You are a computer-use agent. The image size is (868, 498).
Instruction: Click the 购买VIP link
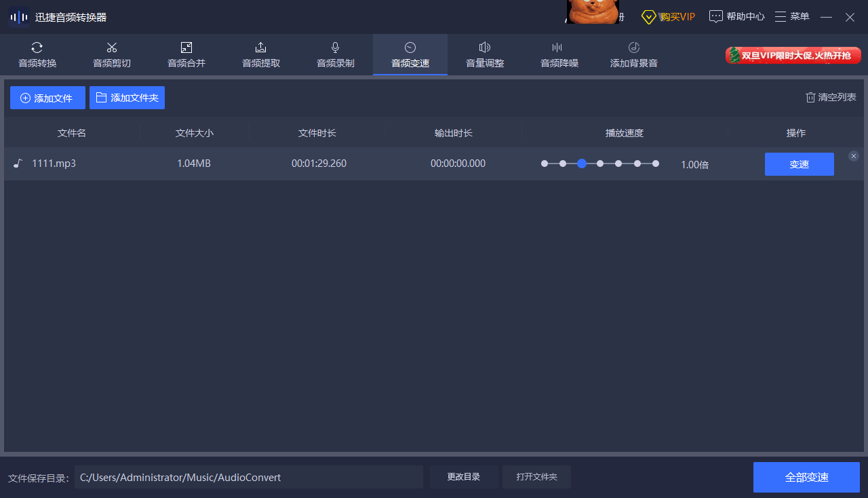669,16
